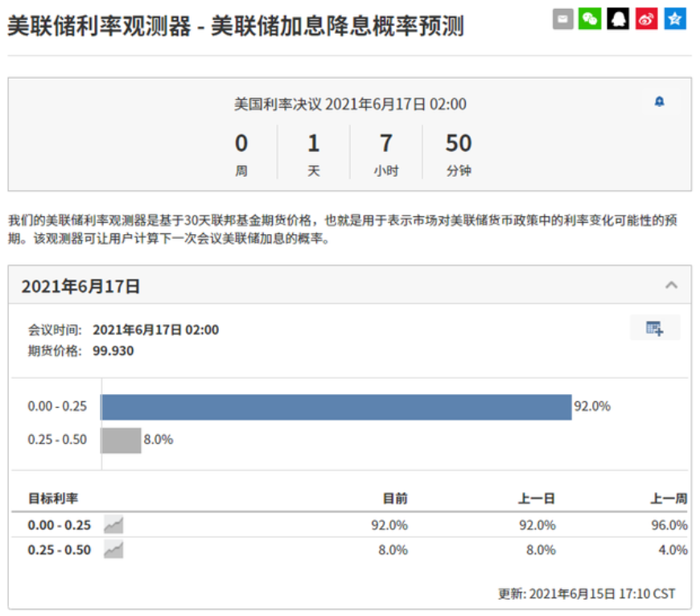Viewport: 700px width, 616px height.
Task: Click the 92.0% label beside blue bar
Action: coord(592,406)
